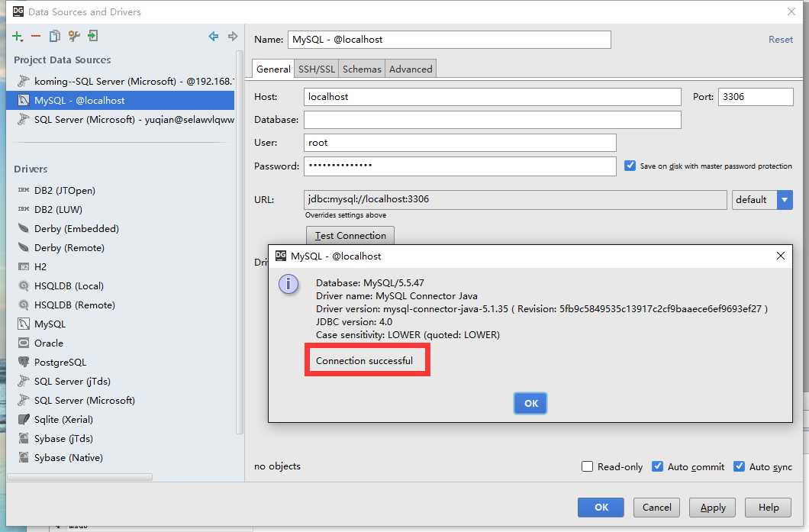Click the left panel vertical scrollbar
The image size is (809, 532).
[x=239, y=243]
